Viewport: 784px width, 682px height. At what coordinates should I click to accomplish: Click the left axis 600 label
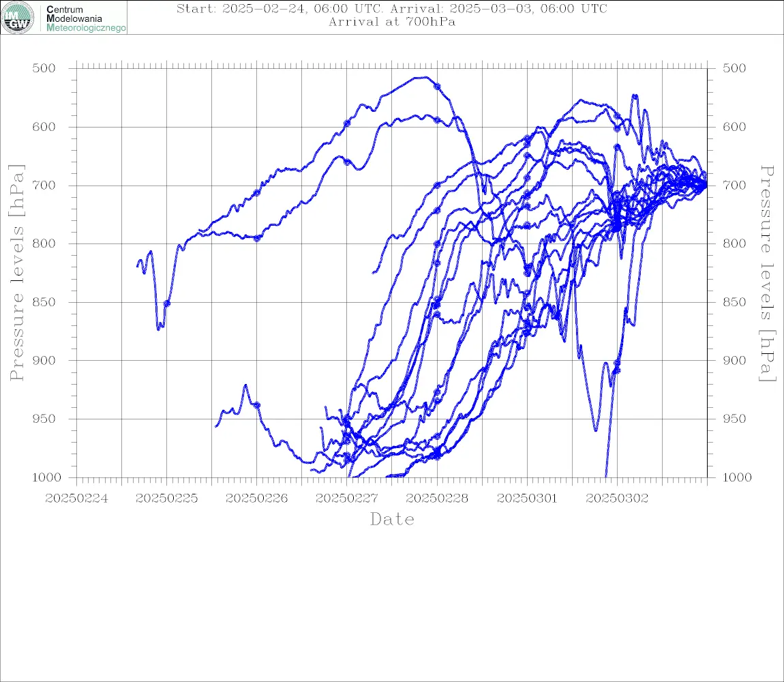(44, 127)
